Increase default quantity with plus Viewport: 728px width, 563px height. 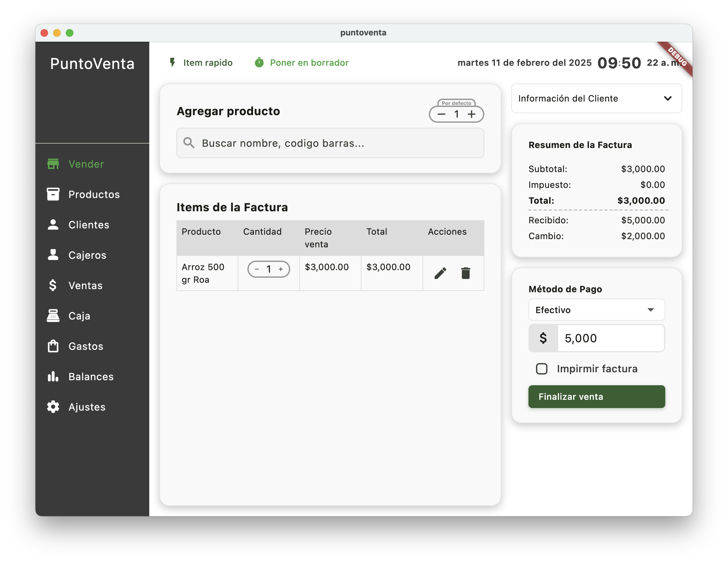pos(471,114)
